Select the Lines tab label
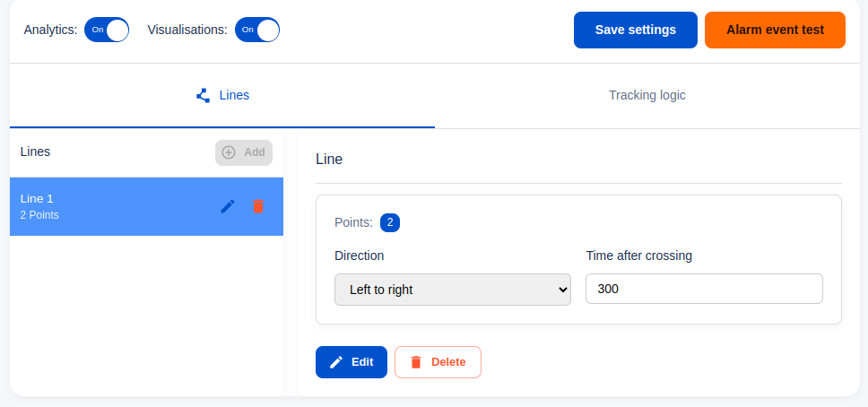 [x=234, y=95]
